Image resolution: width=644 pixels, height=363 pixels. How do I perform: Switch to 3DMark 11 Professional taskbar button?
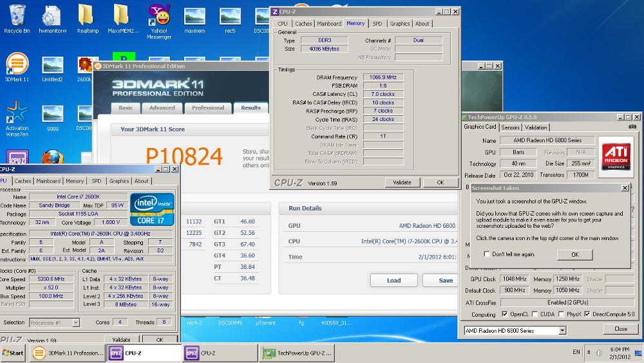(68, 353)
